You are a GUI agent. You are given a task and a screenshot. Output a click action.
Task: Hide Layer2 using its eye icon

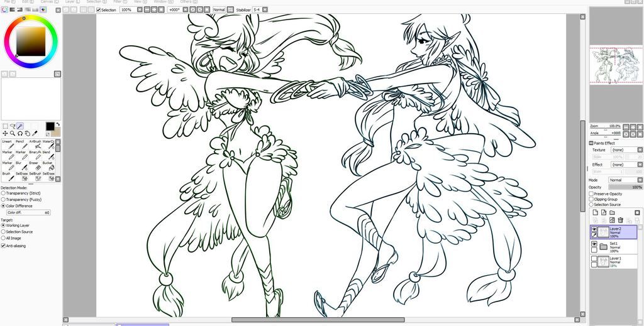[594, 229]
